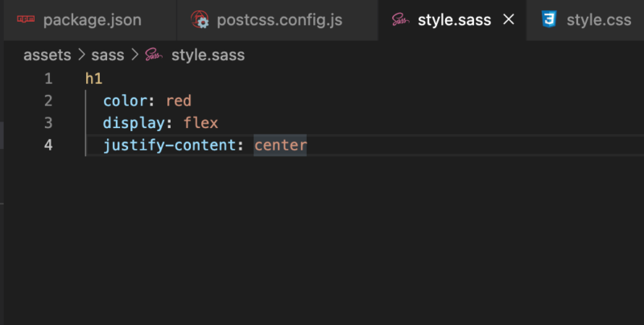The width and height of the screenshot is (644, 325).
Task: Select line number 1 in the gutter
Action: point(48,78)
